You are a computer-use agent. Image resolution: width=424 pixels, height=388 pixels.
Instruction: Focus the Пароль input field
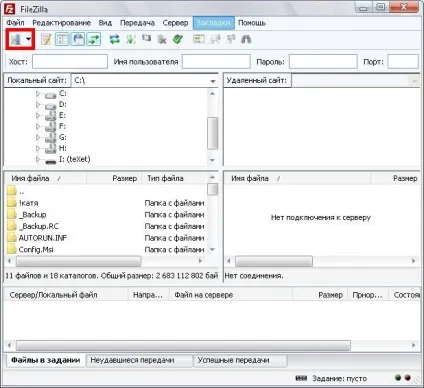(323, 62)
